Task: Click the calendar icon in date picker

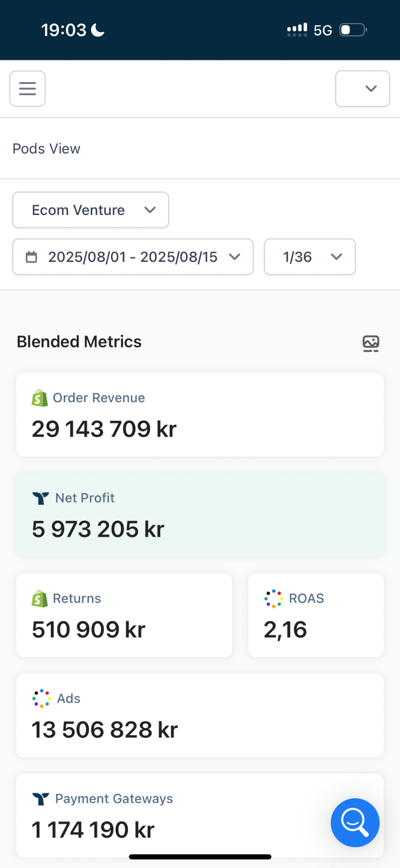Action: 32,257
